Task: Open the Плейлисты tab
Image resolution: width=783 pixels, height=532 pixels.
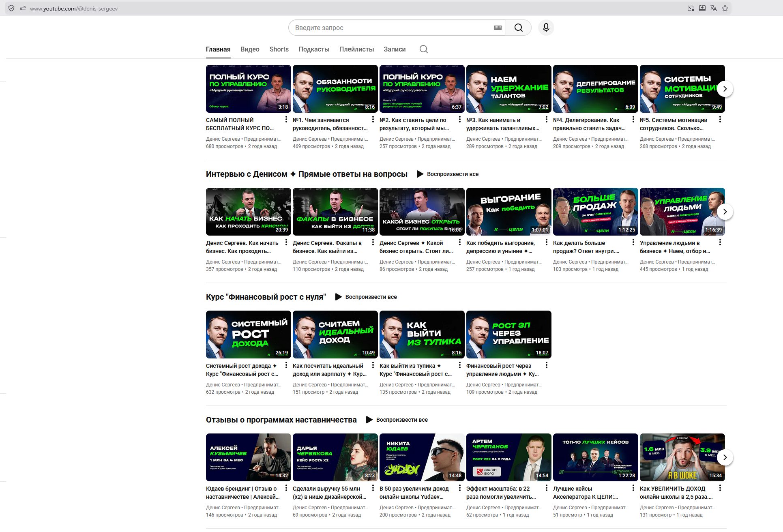Action: click(356, 49)
